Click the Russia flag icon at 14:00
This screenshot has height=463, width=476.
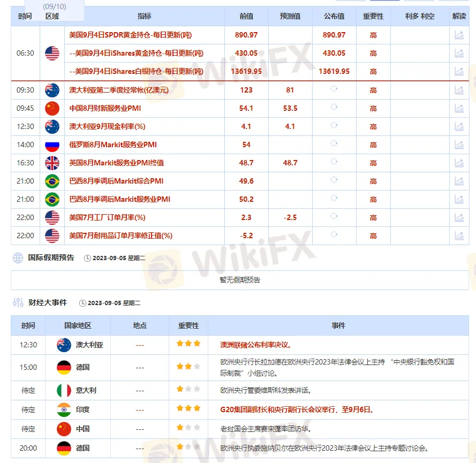tap(52, 145)
